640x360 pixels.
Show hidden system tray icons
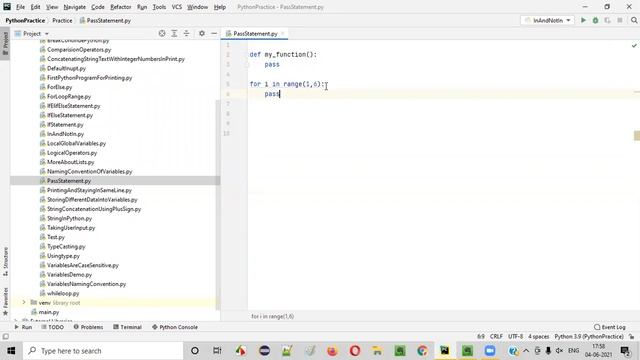(x=526, y=351)
